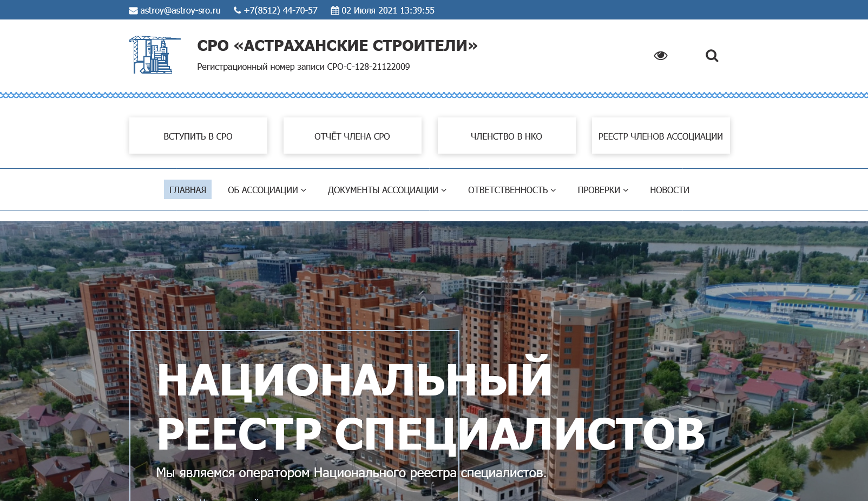This screenshot has width=868, height=501.
Task: Open the ЧЛЕНСТВО В НКО button
Action: coord(507,136)
